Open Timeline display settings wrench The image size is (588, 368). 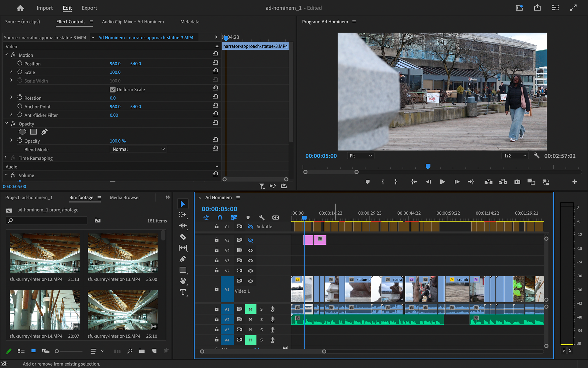[262, 217]
